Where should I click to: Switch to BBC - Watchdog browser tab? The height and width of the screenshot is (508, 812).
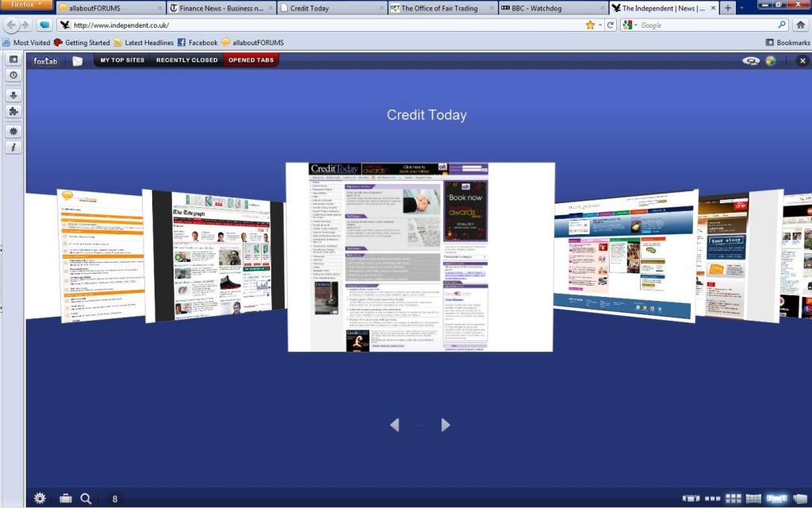click(x=553, y=8)
